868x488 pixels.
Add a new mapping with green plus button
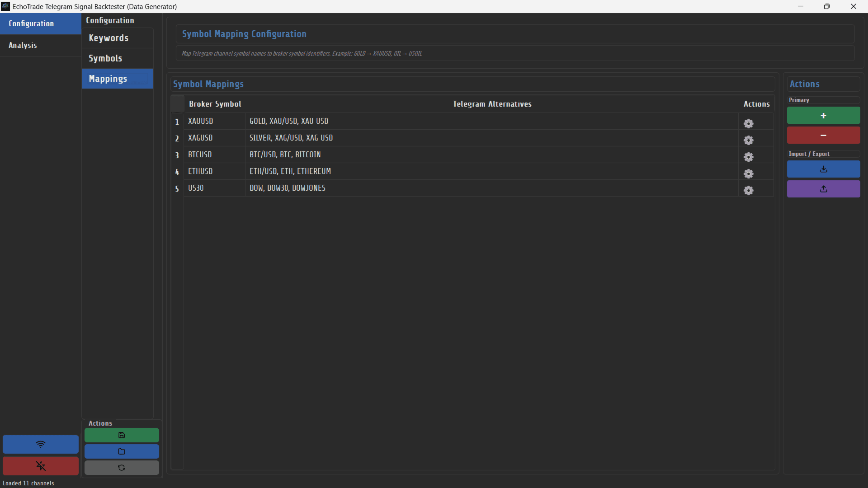point(823,115)
